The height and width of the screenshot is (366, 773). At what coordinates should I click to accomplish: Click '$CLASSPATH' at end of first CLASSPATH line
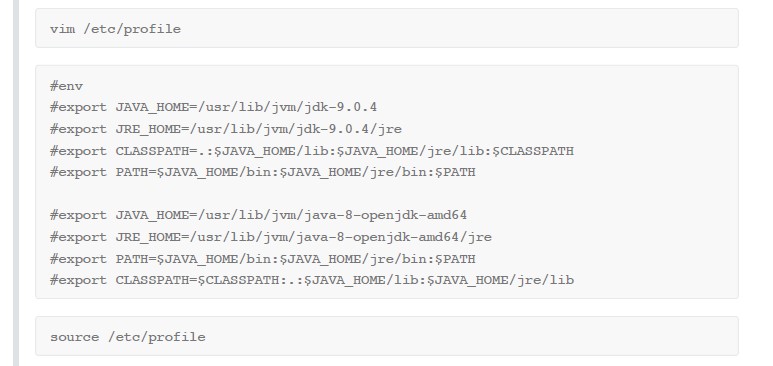[x=533, y=151]
